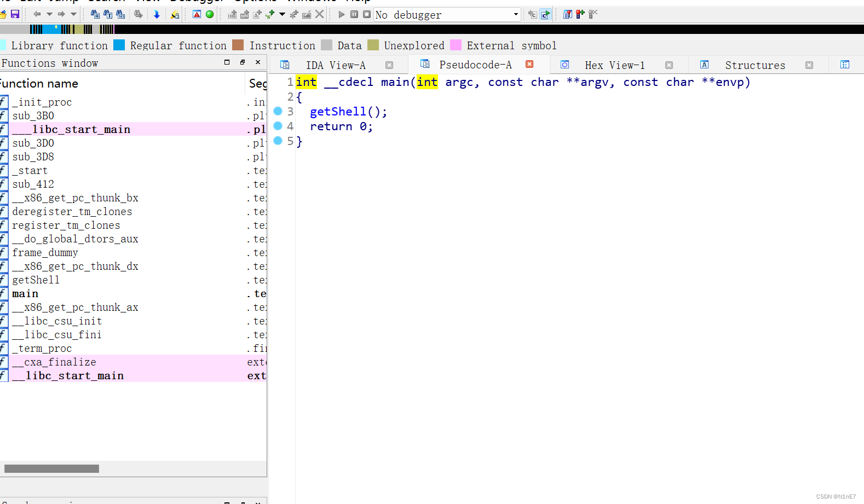
Task: Close the Functions window panel
Action: (258, 62)
